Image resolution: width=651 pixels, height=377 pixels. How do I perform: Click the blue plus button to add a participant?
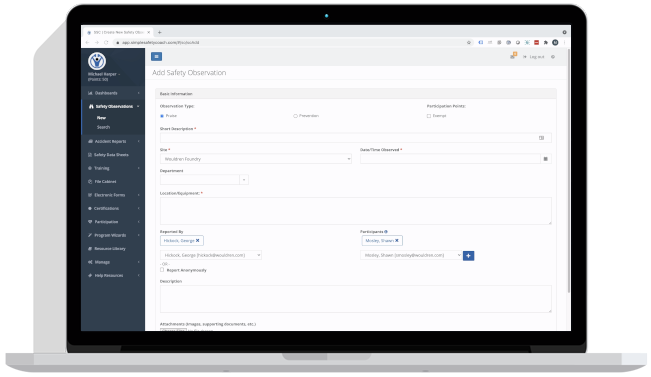click(x=468, y=256)
